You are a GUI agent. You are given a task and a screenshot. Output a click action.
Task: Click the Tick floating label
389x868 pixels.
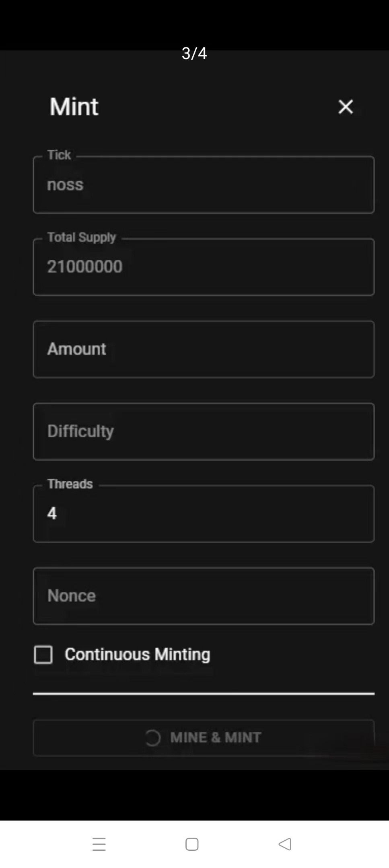[59, 155]
